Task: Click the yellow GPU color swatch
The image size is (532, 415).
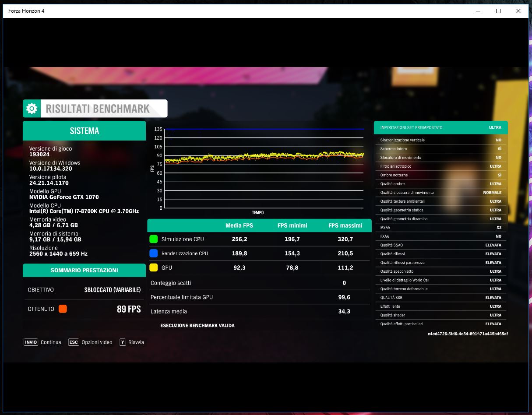Action: tap(153, 267)
